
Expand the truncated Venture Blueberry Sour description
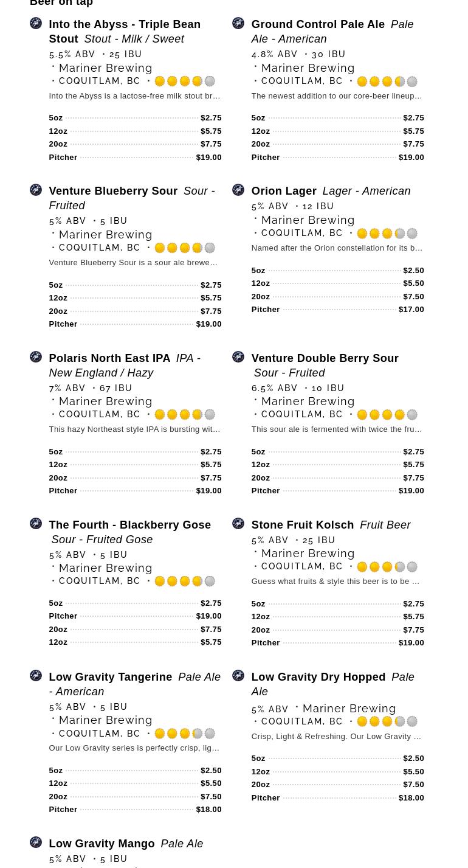click(133, 263)
